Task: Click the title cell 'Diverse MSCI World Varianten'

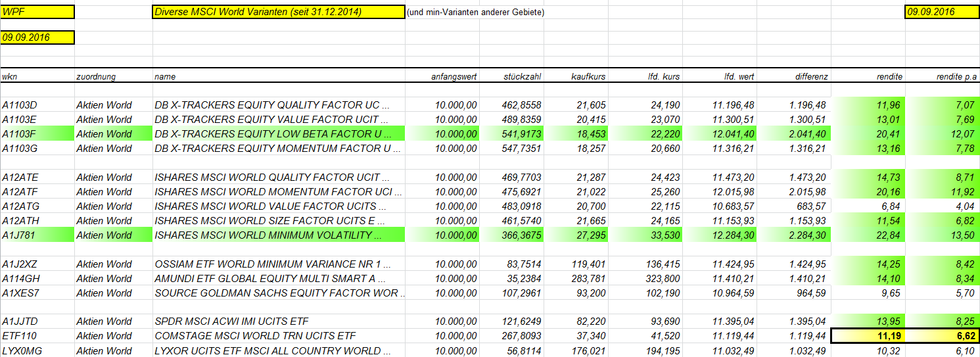Action: click(x=279, y=12)
